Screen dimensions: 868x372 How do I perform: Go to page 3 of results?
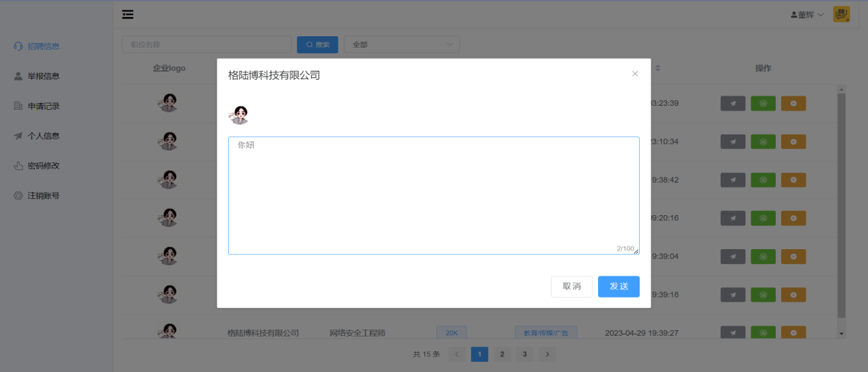524,354
